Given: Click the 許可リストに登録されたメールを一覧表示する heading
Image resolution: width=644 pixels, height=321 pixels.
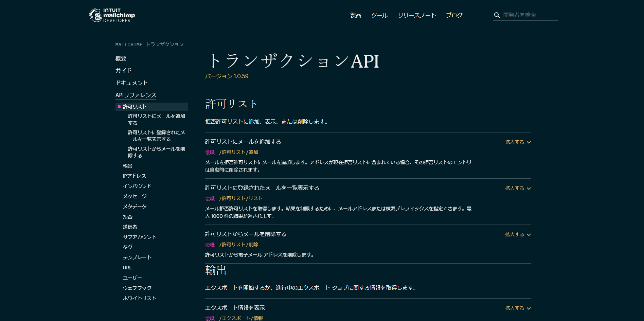Looking at the screenshot, I should click(262, 188).
